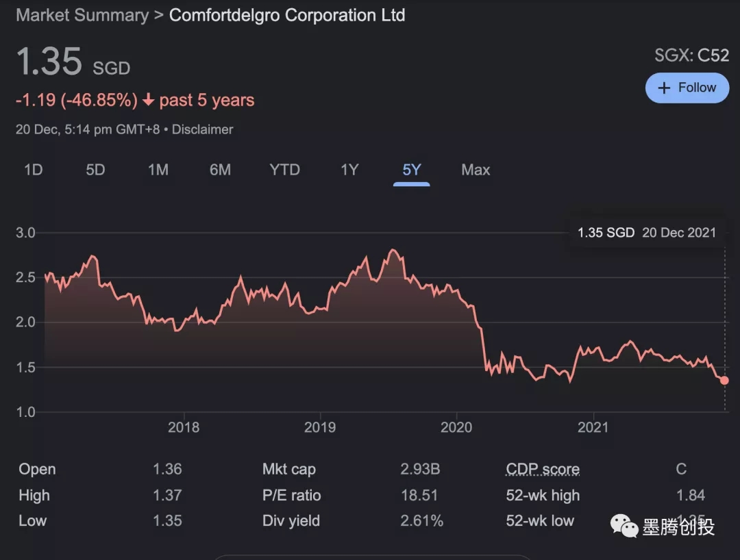740x560 pixels.
Task: Click the Comfortdelgro Corporation Ltd title
Action: tap(287, 15)
